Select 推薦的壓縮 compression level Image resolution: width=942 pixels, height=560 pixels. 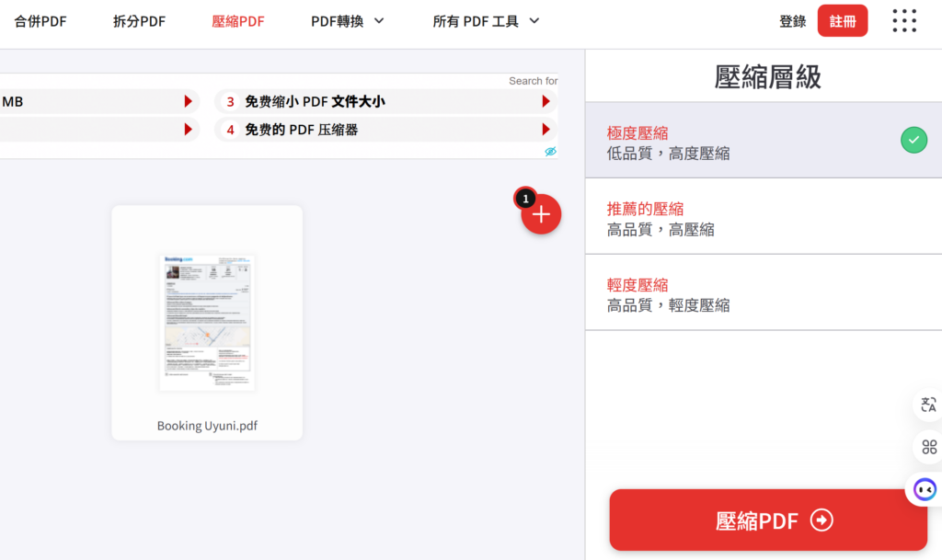764,219
